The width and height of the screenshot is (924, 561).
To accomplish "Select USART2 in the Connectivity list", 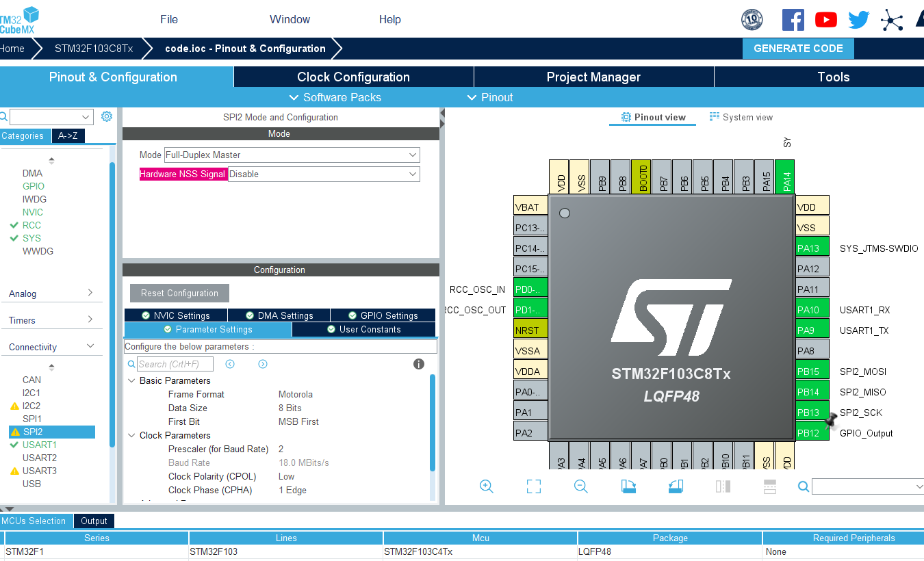I will click(40, 458).
